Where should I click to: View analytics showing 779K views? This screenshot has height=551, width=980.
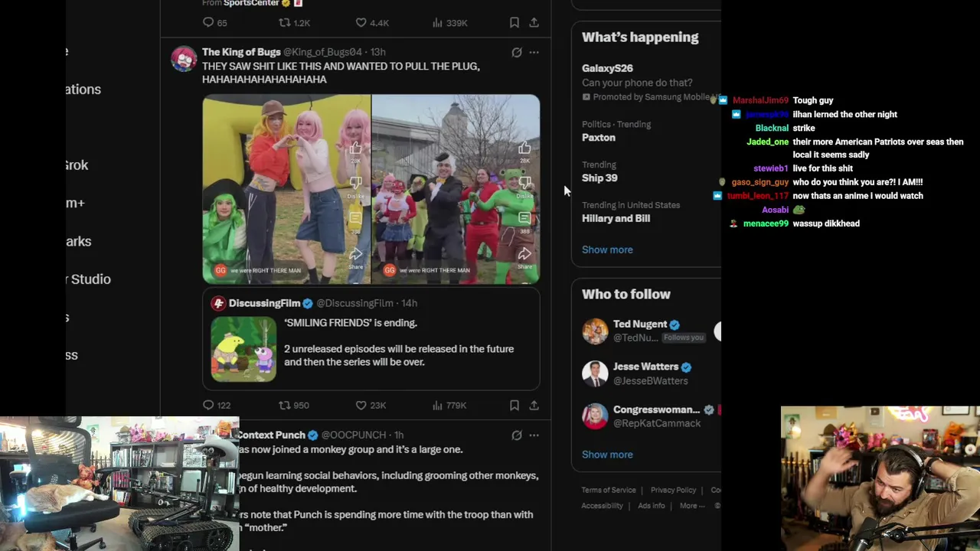click(449, 406)
